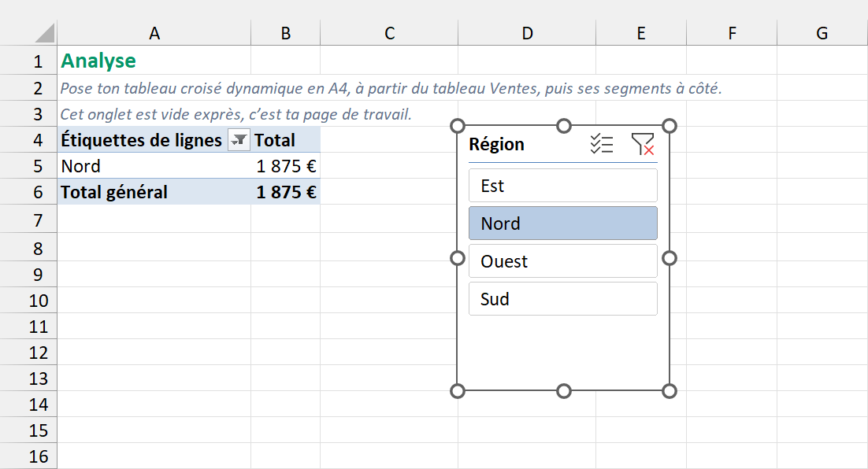The height and width of the screenshot is (469, 868).
Task: Click the slicer's left-middle resize handle
Action: click(x=458, y=258)
